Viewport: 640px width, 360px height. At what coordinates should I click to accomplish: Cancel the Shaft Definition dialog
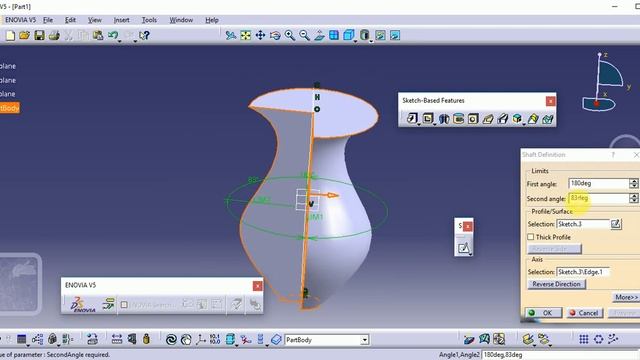[584, 313]
